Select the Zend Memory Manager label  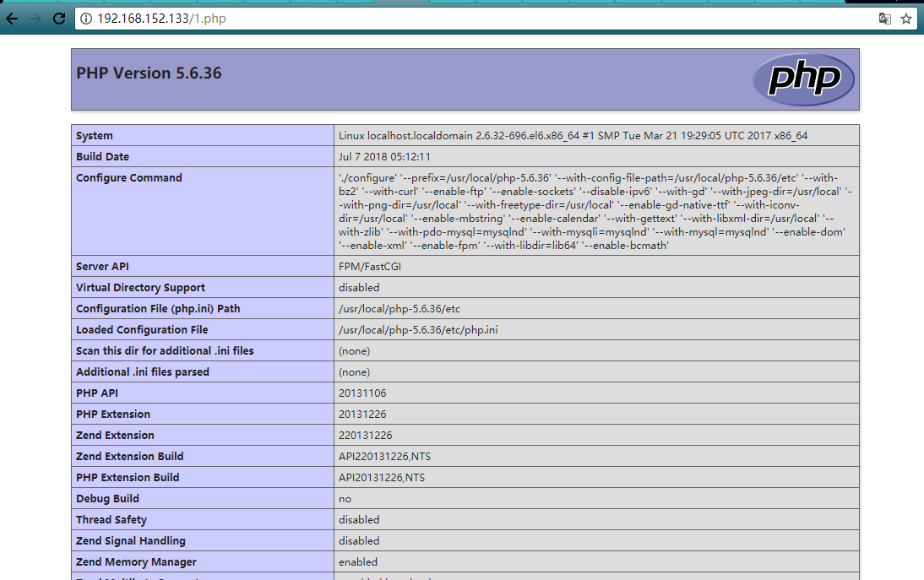tap(136, 561)
